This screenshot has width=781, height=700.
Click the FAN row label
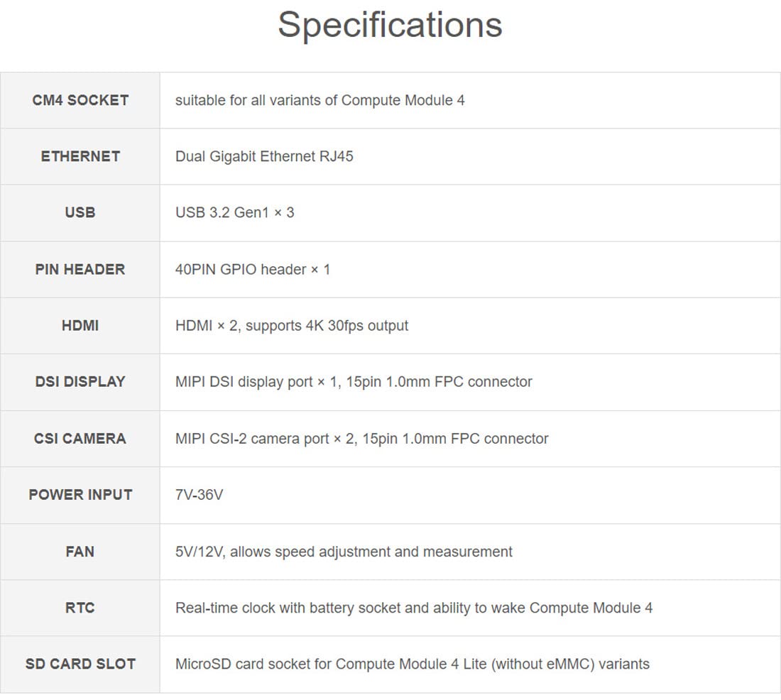pos(80,551)
